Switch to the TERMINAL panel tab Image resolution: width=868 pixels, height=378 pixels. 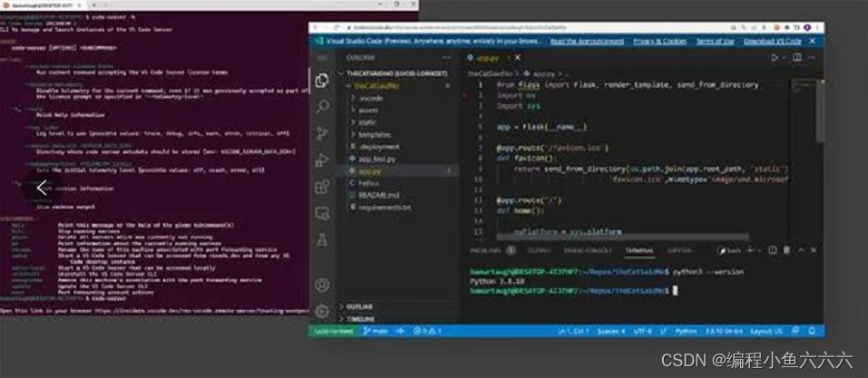pos(639,251)
